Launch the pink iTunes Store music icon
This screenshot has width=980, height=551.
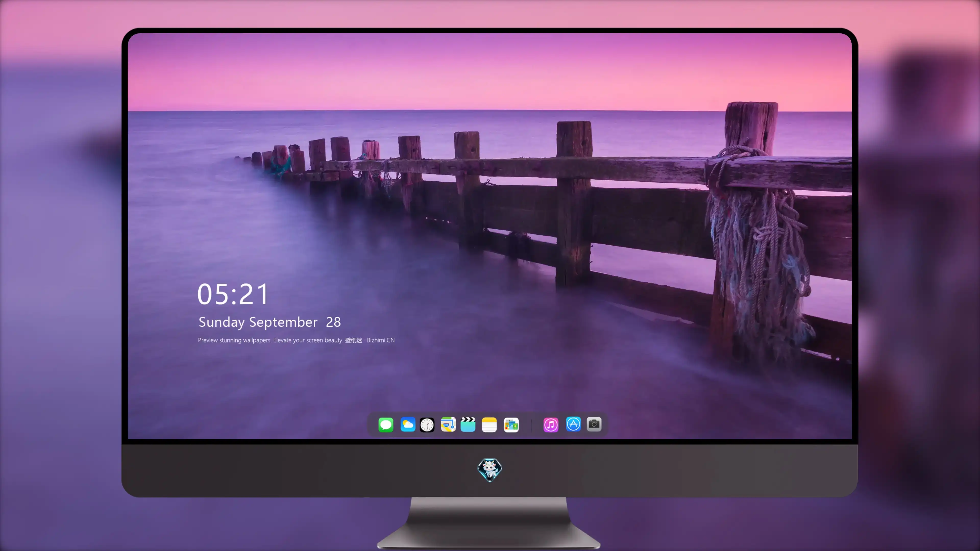click(x=551, y=425)
